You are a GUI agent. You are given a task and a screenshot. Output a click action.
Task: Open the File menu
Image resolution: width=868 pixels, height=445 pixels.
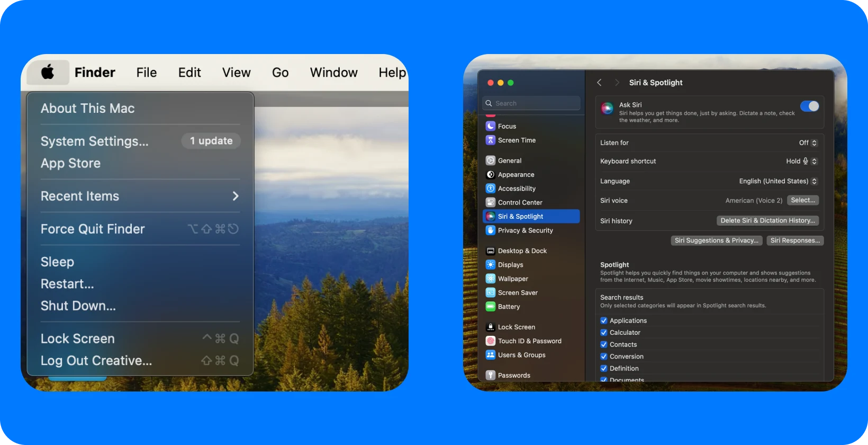[x=147, y=73]
